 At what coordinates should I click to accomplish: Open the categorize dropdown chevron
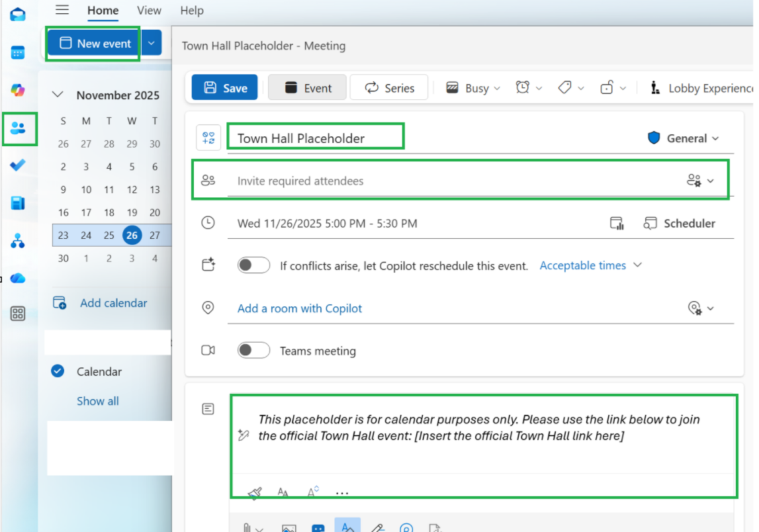581,88
